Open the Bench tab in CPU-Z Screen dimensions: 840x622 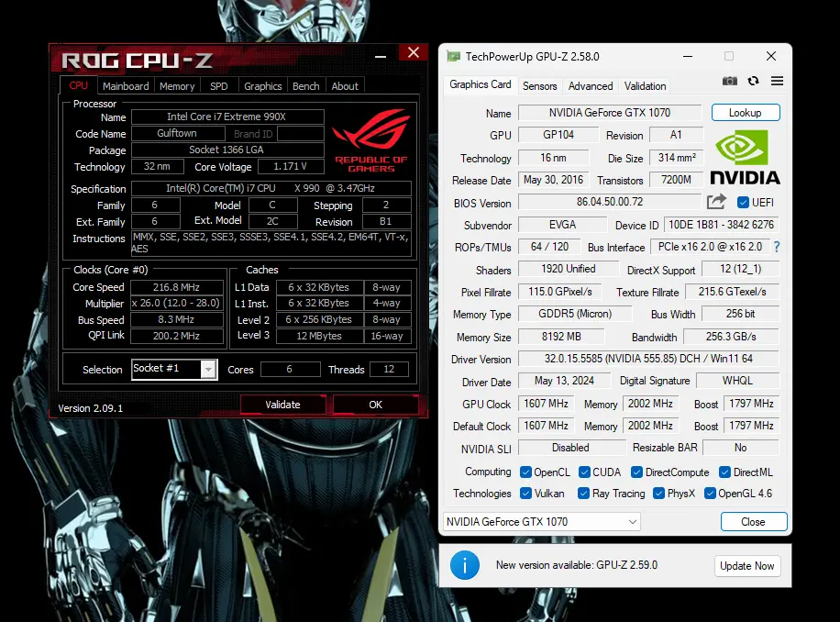306,86
